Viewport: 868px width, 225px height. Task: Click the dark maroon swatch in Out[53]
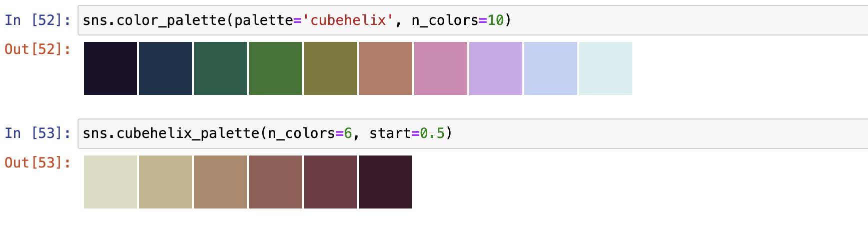click(331, 182)
